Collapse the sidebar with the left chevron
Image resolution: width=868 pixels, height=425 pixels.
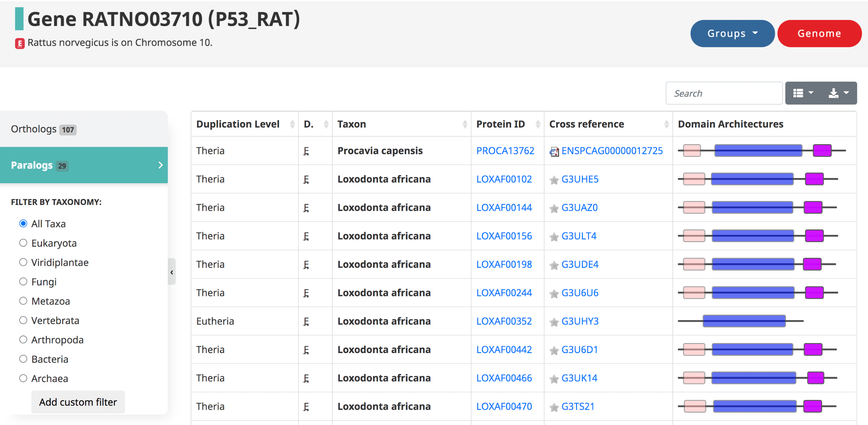(x=172, y=272)
